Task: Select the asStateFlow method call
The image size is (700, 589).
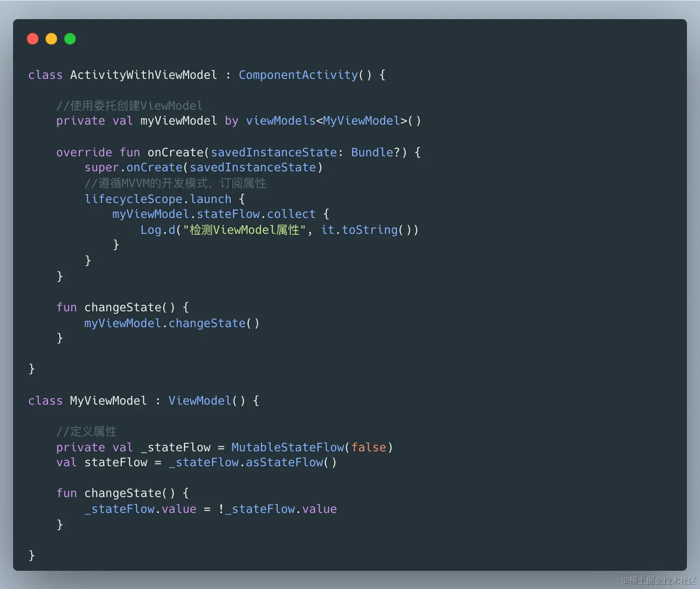Action: pyautogui.click(x=284, y=462)
